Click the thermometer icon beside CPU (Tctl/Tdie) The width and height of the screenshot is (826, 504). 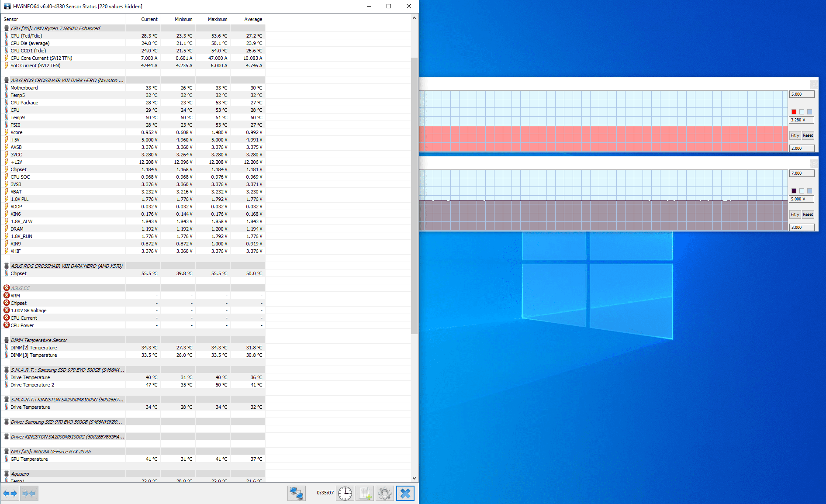[7, 36]
